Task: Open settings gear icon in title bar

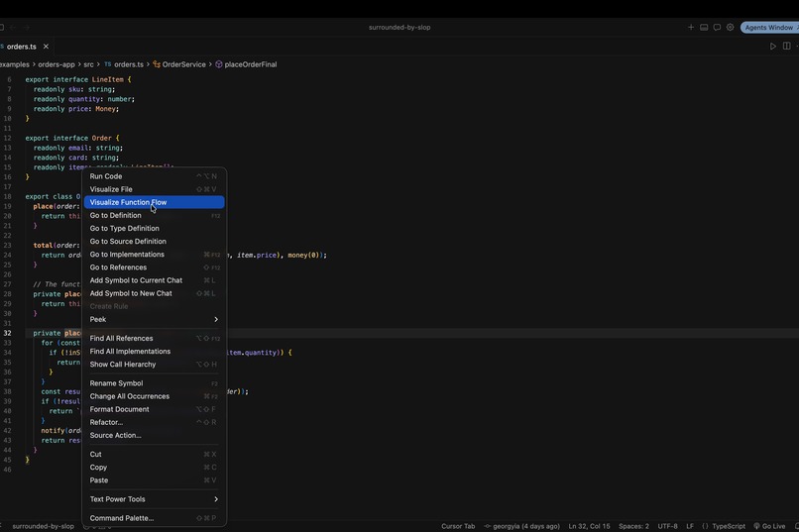Action: [x=731, y=28]
